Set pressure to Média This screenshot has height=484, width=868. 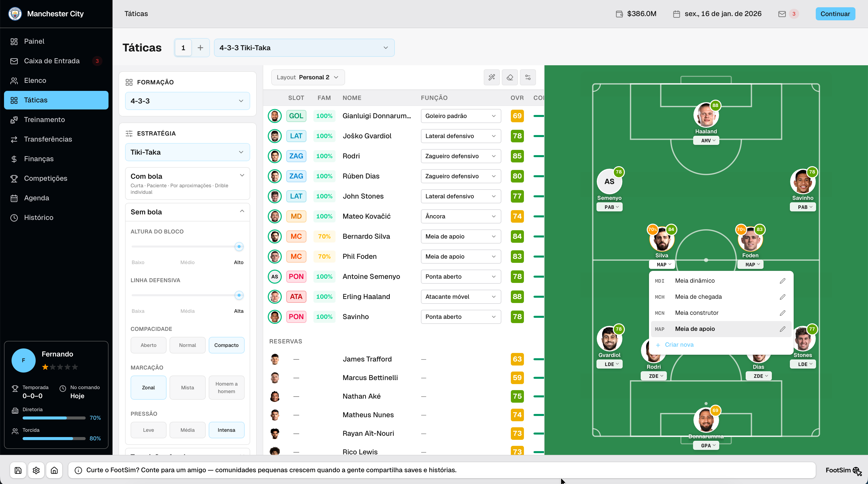187,430
